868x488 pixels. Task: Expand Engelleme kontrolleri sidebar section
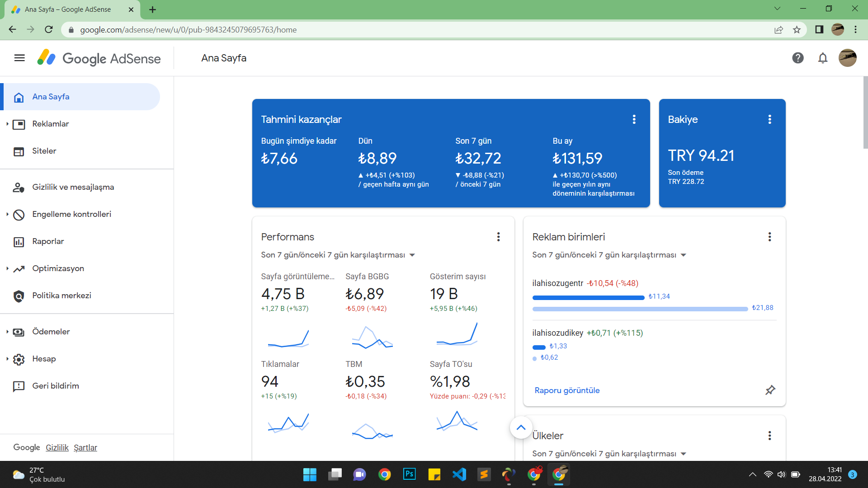[7, 214]
